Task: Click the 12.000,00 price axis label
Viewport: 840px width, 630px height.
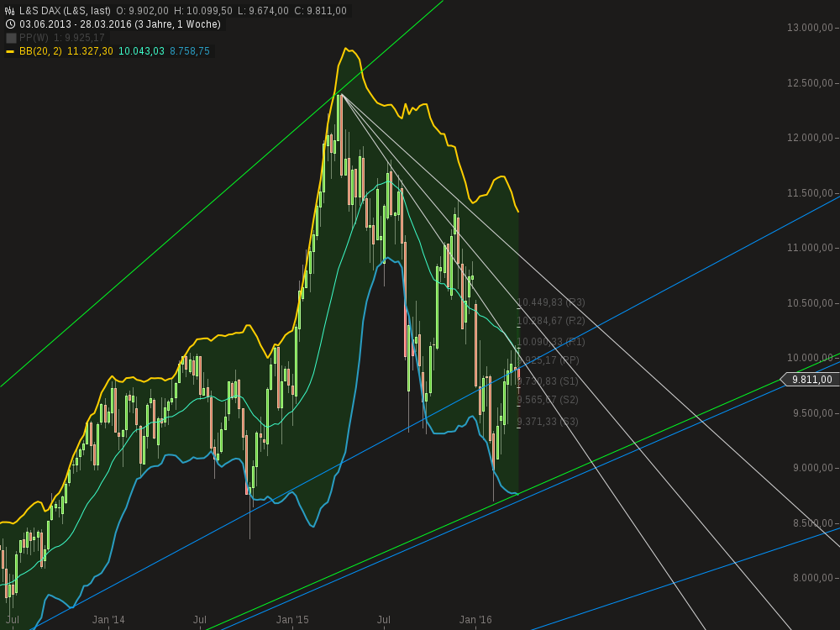Action: click(x=810, y=139)
